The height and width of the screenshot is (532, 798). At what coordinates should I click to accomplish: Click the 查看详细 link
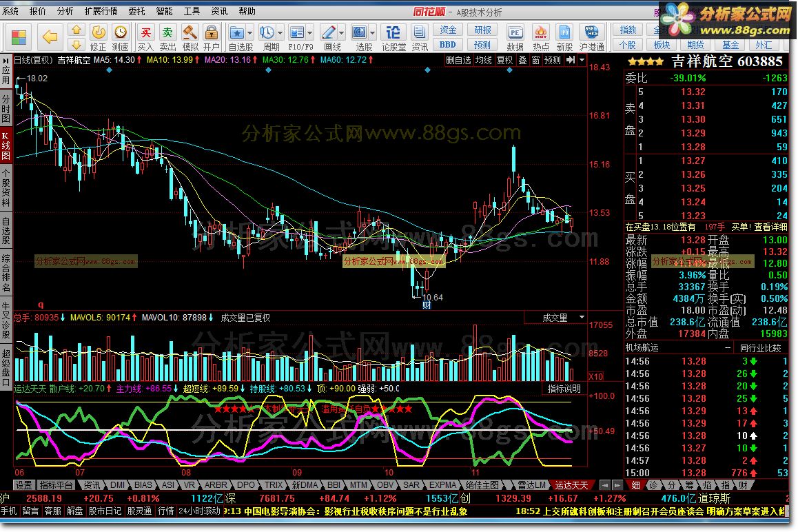(770, 227)
